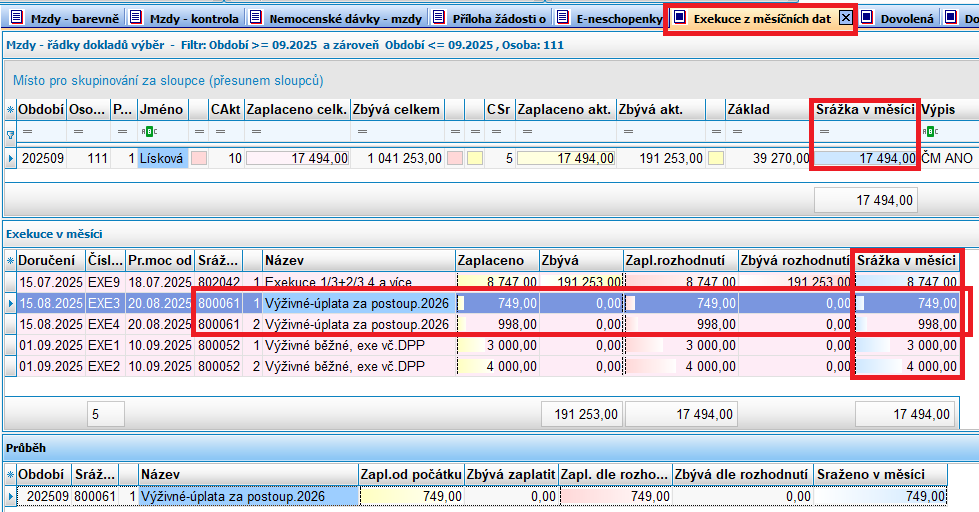The width and height of the screenshot is (979, 512).
Task: Open column chooser asterisk in Průběh grid
Action: 11,474
